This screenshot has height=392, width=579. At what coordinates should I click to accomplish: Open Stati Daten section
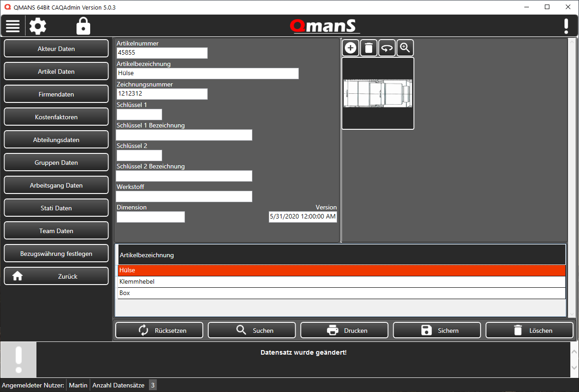pyautogui.click(x=56, y=208)
